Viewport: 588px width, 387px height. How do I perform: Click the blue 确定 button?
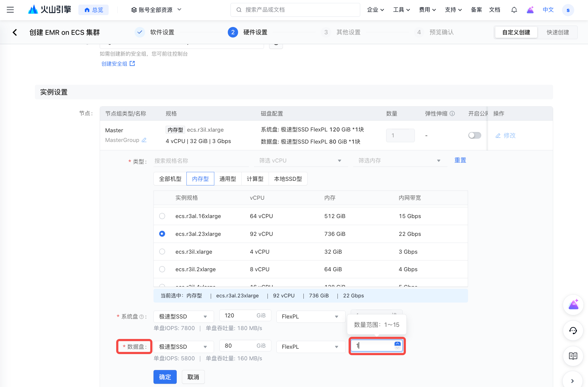(165, 377)
